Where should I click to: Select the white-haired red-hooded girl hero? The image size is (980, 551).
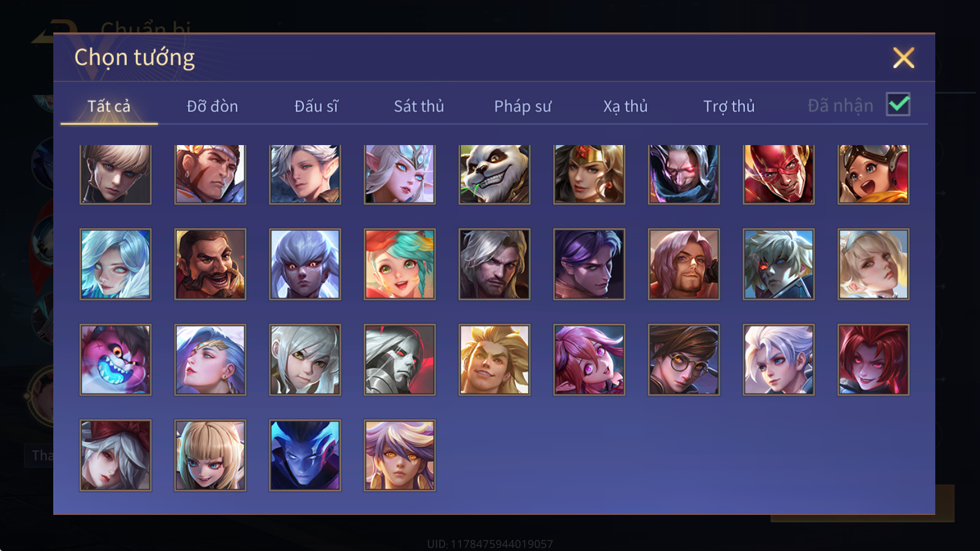point(115,455)
